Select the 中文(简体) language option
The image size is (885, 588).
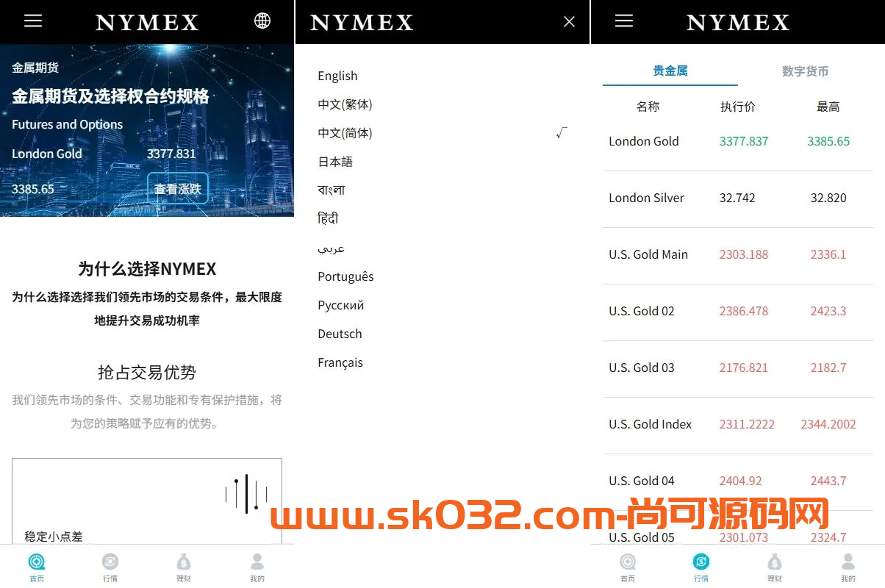point(345,132)
